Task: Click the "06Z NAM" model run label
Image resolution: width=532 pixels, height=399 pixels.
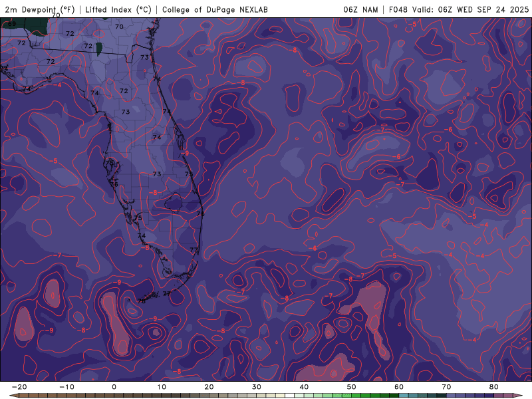Action: coord(360,9)
